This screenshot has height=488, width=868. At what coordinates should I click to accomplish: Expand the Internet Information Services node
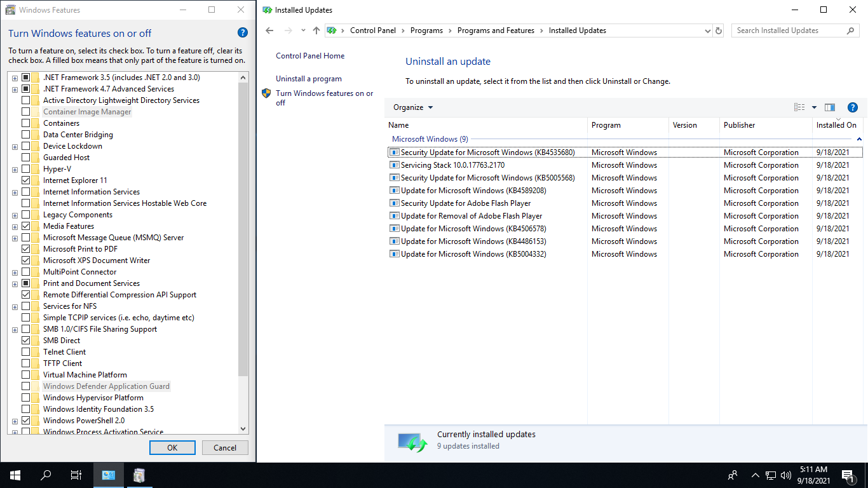tap(15, 192)
